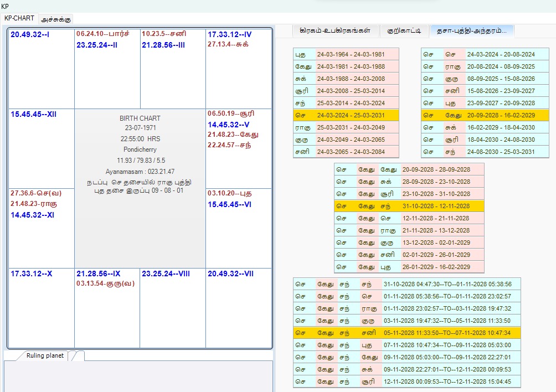Click cusp 20.49.32--VII in chart
The image size is (556, 392).
[230, 274]
